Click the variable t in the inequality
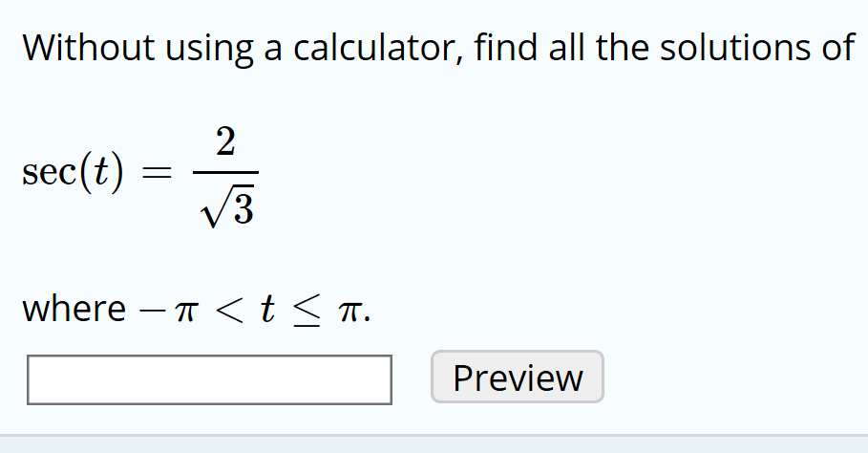The image size is (868, 453). click(x=268, y=308)
